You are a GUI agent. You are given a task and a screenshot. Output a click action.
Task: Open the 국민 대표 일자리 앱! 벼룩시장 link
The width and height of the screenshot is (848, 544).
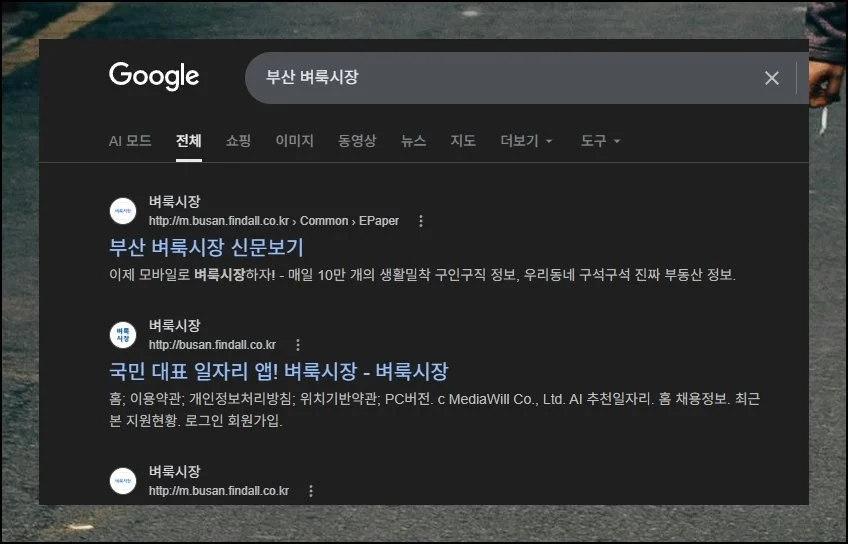(279, 371)
